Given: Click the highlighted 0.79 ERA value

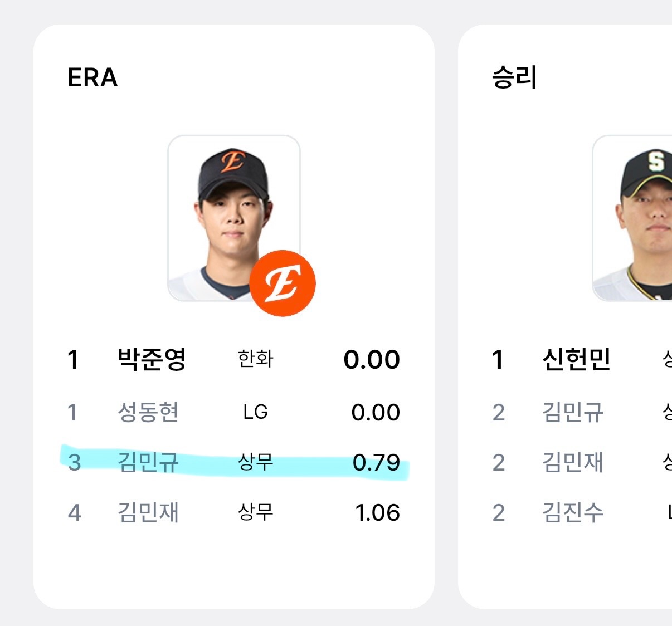Looking at the screenshot, I should pos(376,462).
